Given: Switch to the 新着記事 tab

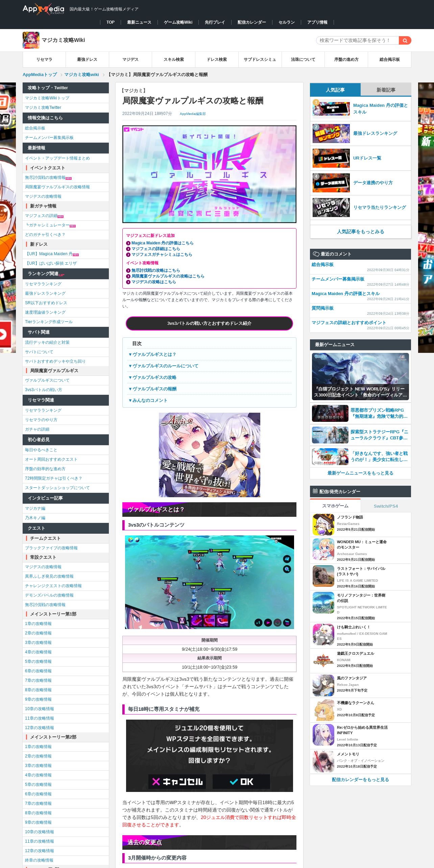Looking at the screenshot, I should tap(386, 90).
